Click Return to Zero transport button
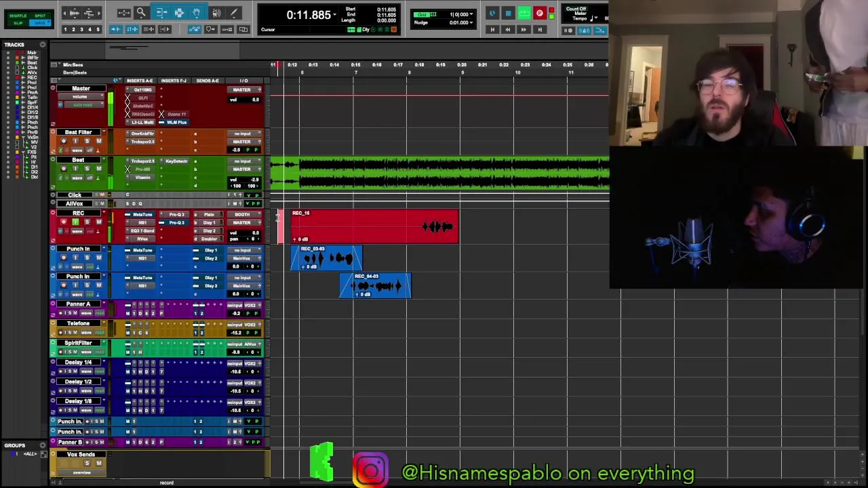 coord(492,29)
